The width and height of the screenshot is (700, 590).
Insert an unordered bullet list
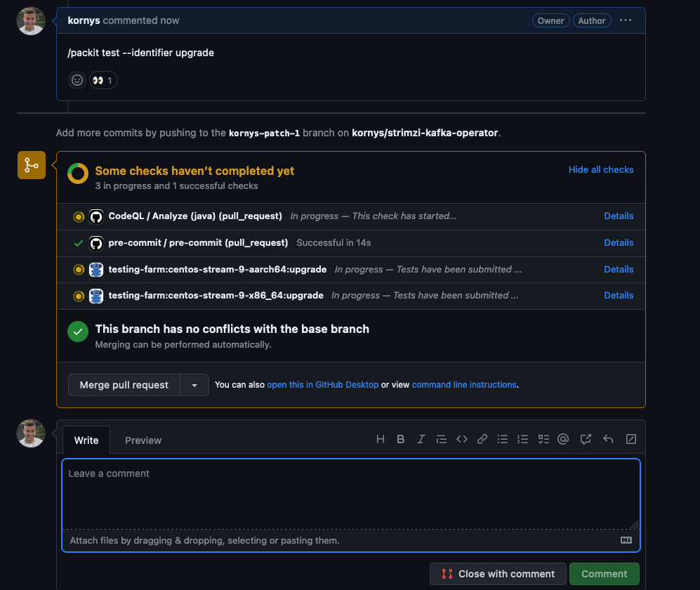503,440
